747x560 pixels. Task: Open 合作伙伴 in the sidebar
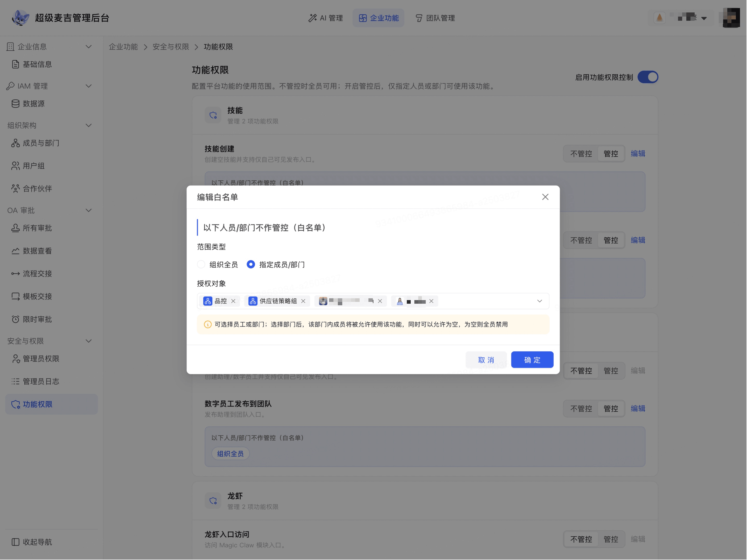pos(51,189)
